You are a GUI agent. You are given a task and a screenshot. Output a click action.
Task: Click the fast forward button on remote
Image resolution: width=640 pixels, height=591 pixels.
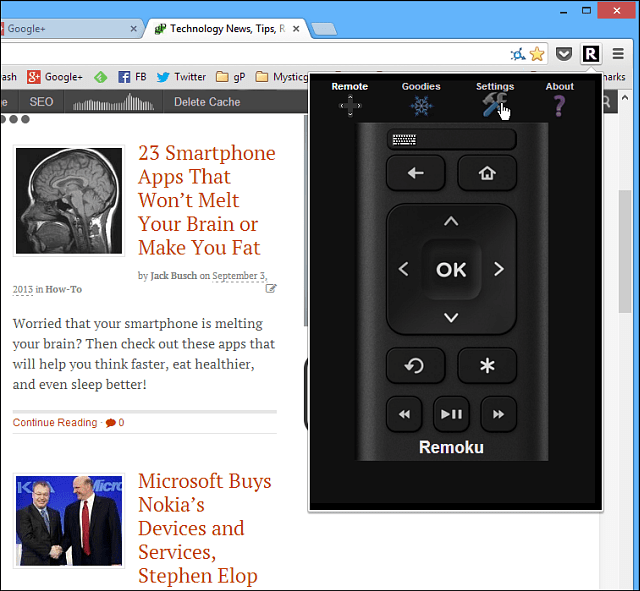[498, 414]
